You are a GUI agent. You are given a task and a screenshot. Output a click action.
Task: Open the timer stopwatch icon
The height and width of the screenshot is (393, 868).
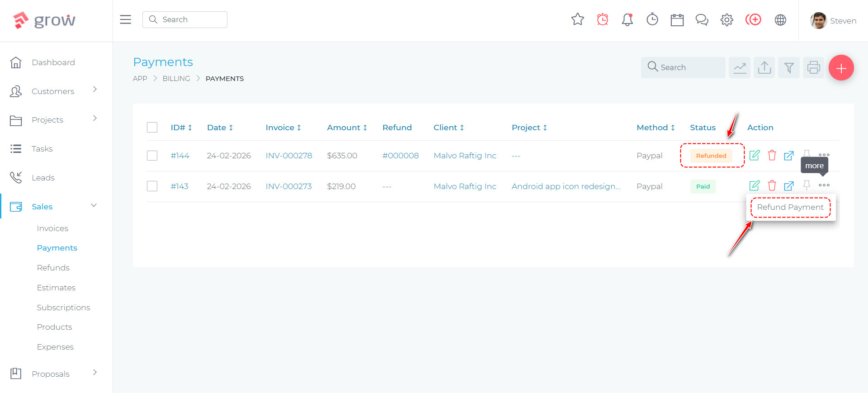(x=652, y=19)
